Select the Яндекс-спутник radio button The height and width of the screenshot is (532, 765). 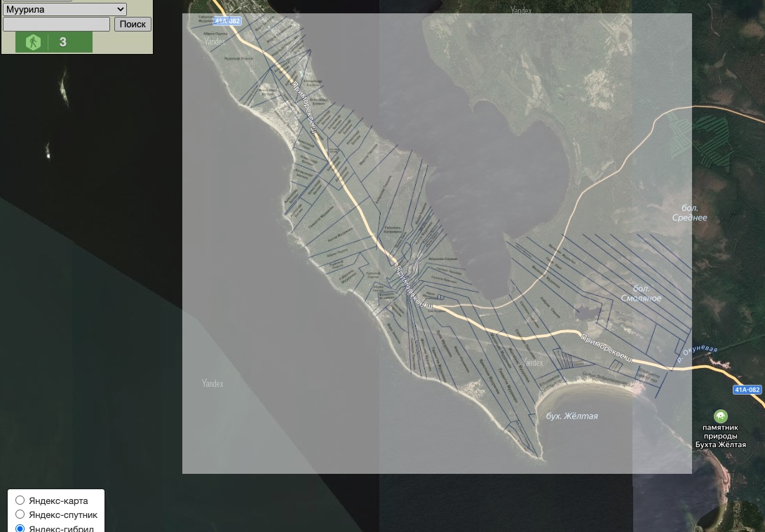[x=20, y=514]
